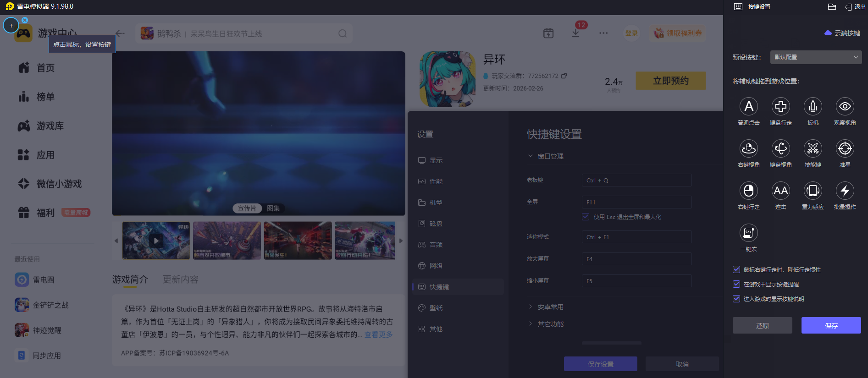The image size is (868, 378).
Task: Open the 预设按键 默认配置 dropdown
Action: pos(816,57)
